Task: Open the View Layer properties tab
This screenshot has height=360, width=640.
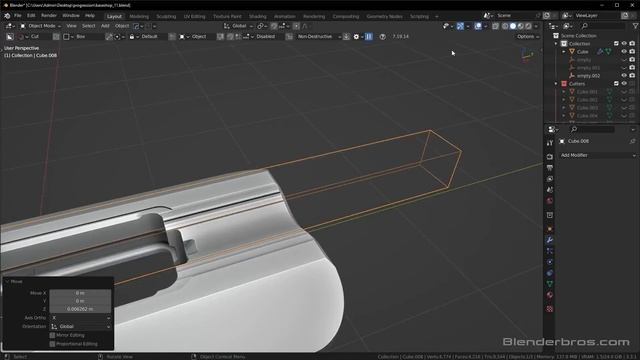Action: pyautogui.click(x=550, y=179)
